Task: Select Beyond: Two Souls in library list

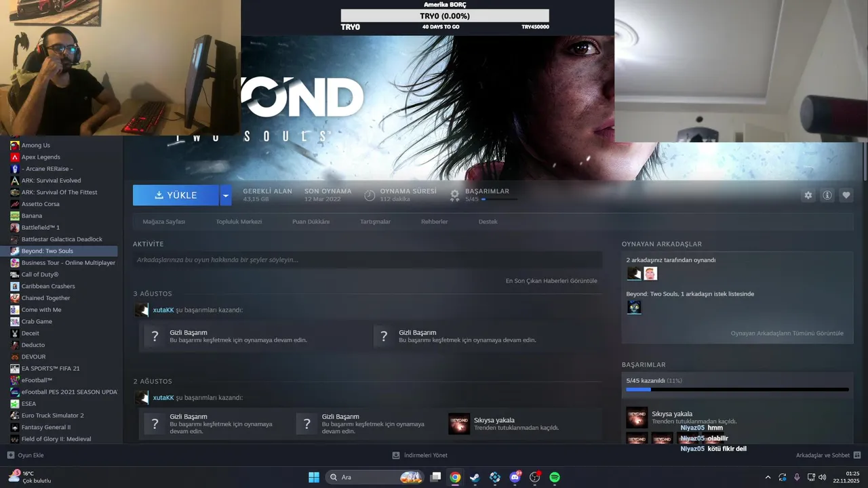Action: [x=59, y=251]
